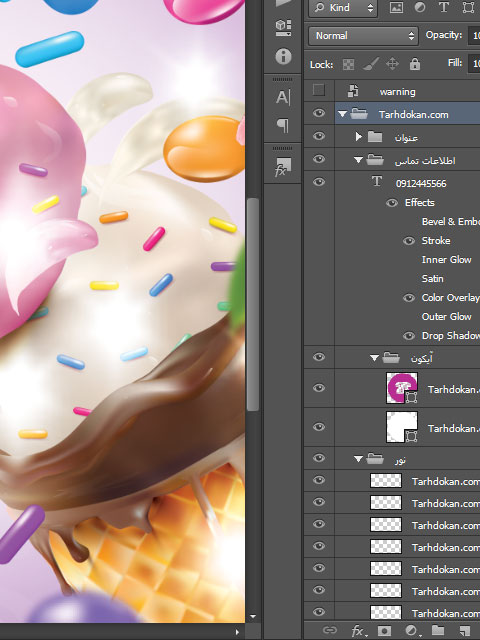This screenshot has width=480, height=640.
Task: Click the Inner Glow effect entry
Action: click(447, 260)
